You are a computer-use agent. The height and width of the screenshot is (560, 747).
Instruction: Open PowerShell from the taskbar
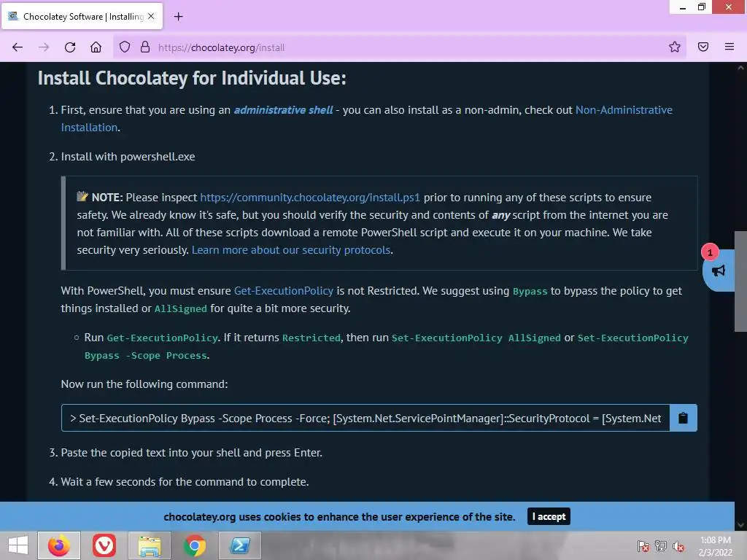point(239,545)
